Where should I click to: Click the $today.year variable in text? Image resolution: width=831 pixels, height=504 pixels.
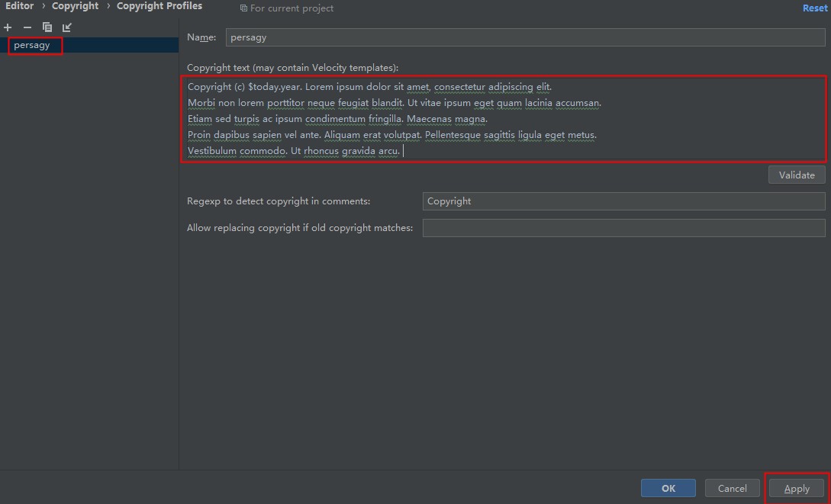274,87
